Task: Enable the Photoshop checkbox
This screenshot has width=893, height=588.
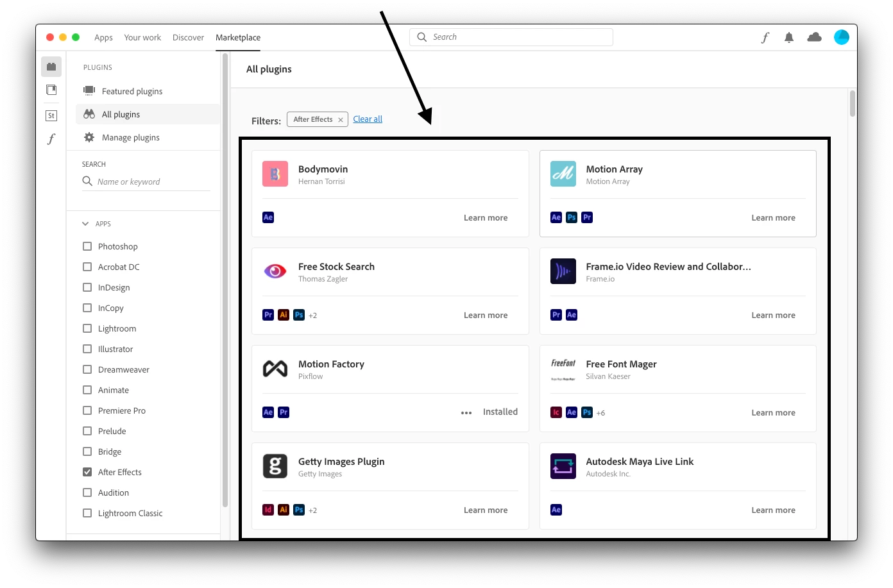Action: (x=87, y=246)
